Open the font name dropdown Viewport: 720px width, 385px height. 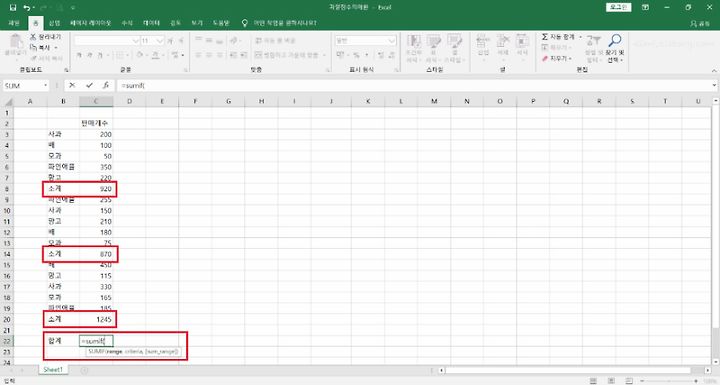click(135, 41)
